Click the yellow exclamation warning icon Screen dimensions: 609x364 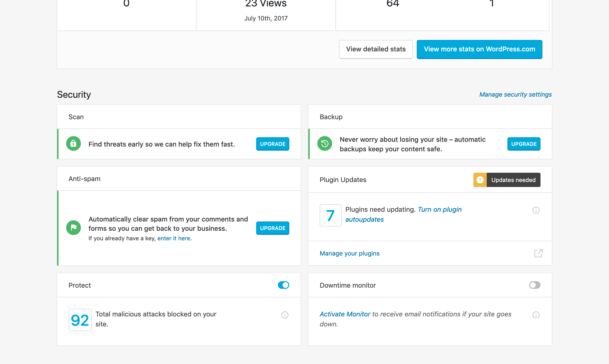click(480, 180)
